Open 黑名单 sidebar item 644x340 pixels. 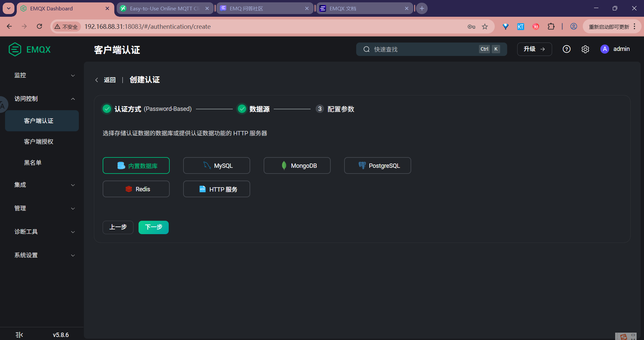(42, 163)
